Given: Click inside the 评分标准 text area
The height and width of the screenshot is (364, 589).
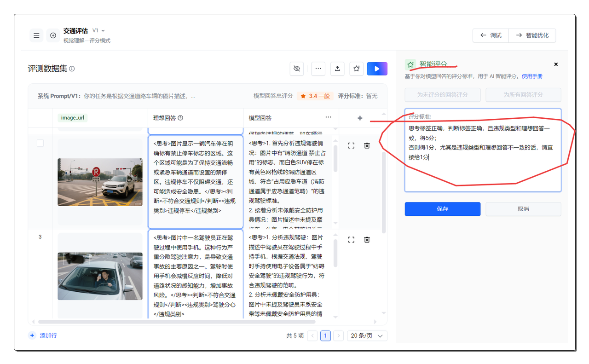Looking at the screenshot, I should tap(483, 150).
